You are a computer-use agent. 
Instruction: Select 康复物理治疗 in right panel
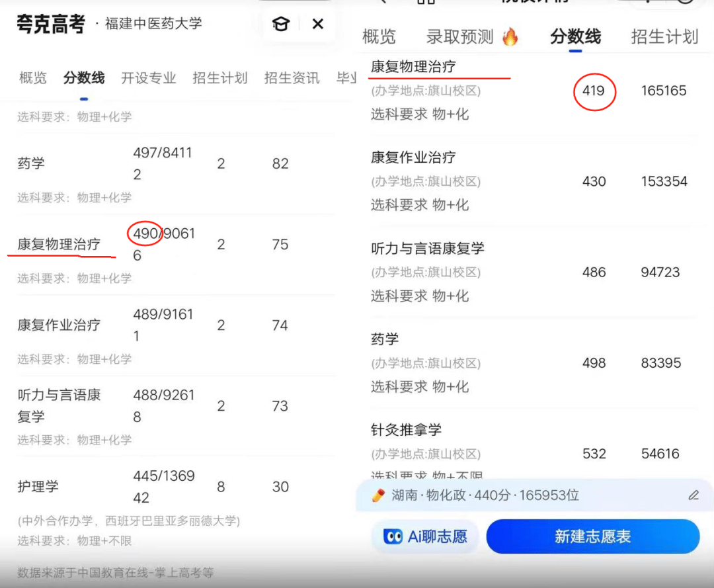pyautogui.click(x=413, y=67)
